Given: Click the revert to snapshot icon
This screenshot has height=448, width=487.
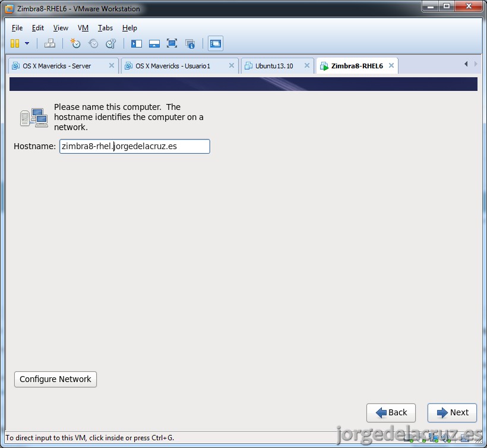Looking at the screenshot, I should 93,43.
